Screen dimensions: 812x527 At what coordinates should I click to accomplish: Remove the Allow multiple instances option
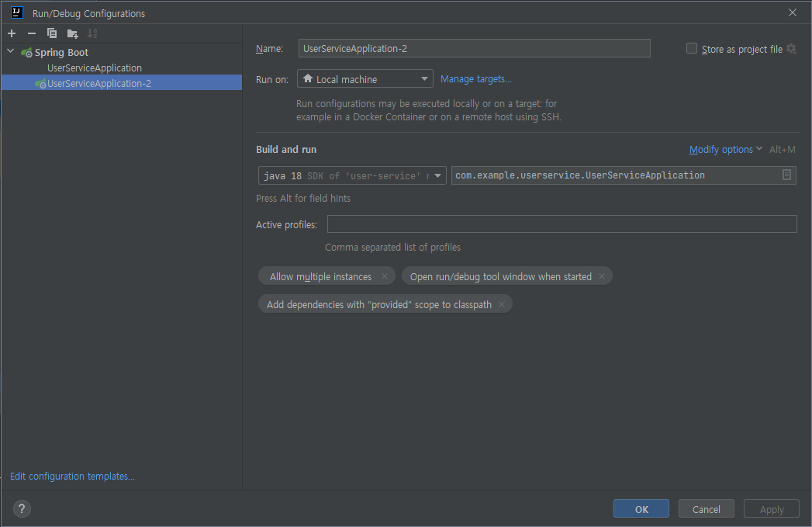click(x=384, y=277)
